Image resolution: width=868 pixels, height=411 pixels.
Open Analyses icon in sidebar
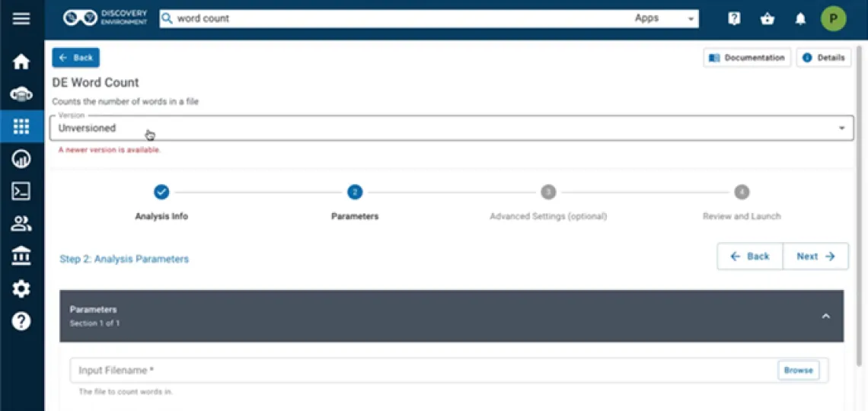point(21,159)
